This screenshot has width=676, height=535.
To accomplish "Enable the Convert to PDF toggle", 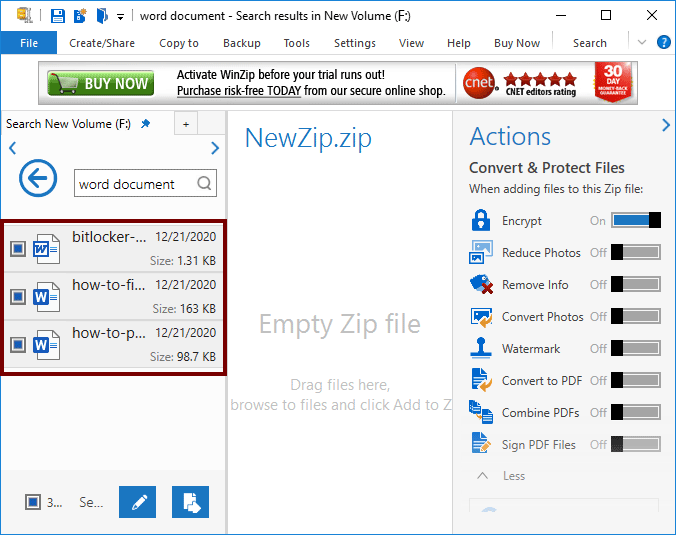I will pyautogui.click(x=636, y=380).
